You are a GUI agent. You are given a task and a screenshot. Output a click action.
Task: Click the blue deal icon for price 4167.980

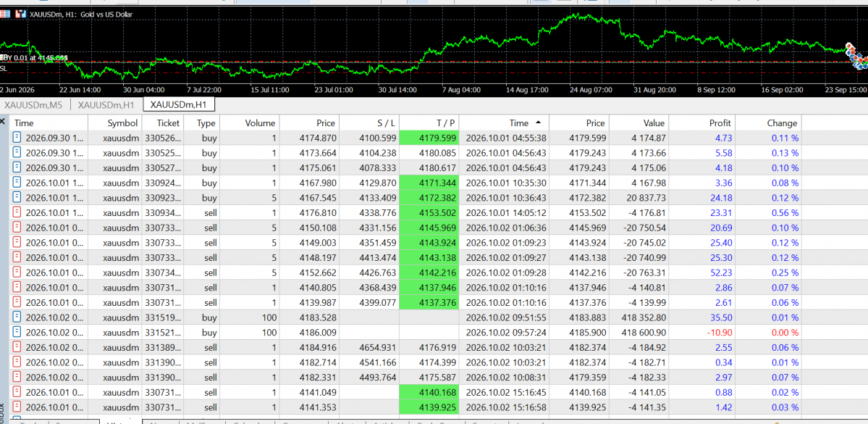(x=17, y=183)
